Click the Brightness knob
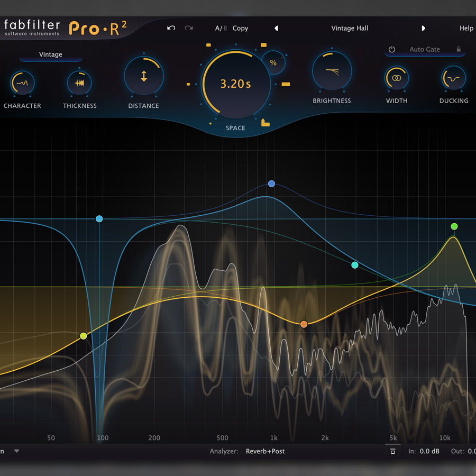The image size is (476, 476). click(x=332, y=71)
